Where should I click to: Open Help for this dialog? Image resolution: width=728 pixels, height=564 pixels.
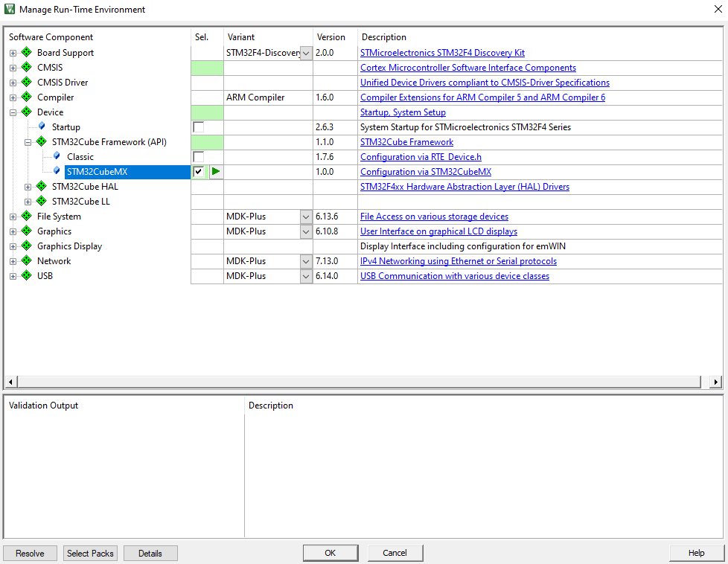(x=697, y=553)
